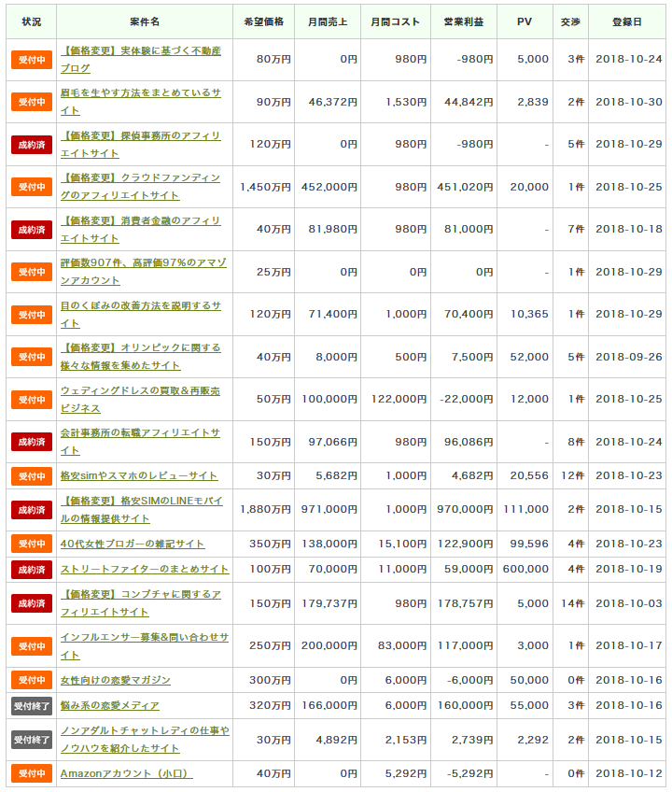Click the 登録日 column header

626,21
